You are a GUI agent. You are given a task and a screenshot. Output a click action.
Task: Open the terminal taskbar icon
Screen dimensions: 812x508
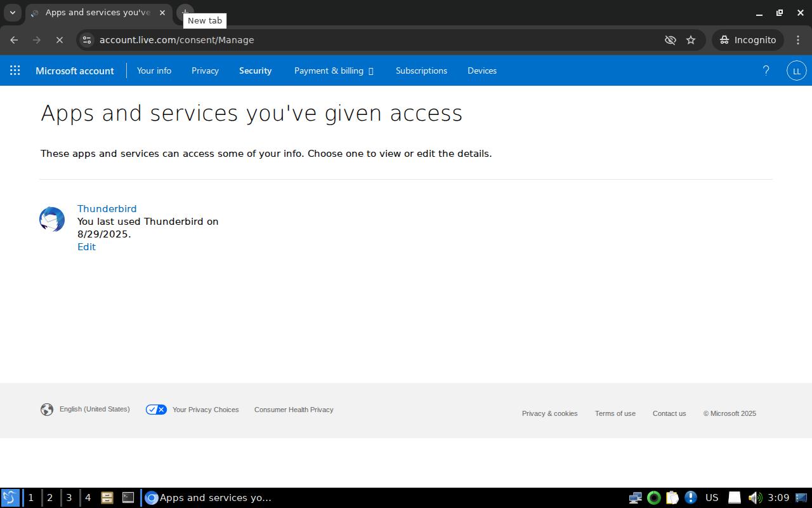(128, 498)
